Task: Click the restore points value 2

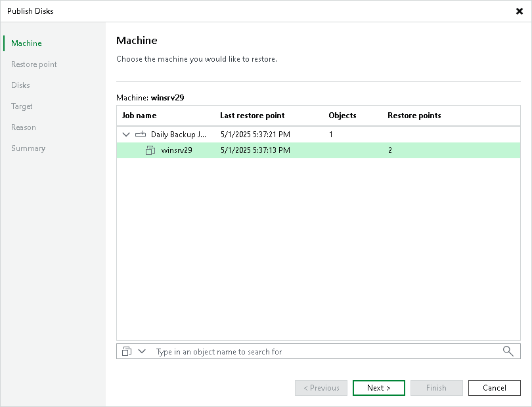Action: click(390, 150)
